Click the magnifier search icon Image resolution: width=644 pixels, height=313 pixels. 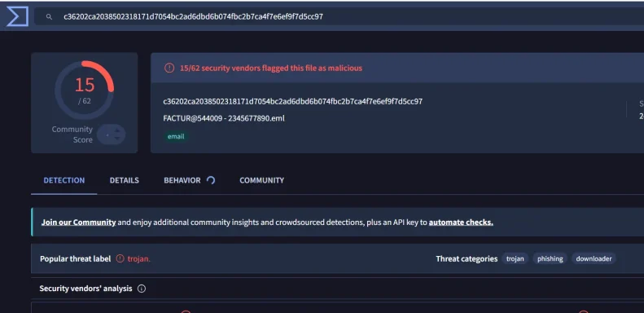click(x=49, y=17)
